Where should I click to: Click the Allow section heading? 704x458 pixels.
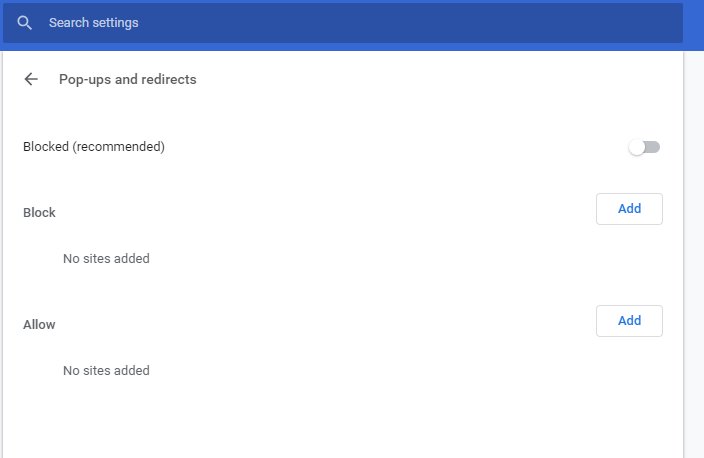[x=39, y=324]
